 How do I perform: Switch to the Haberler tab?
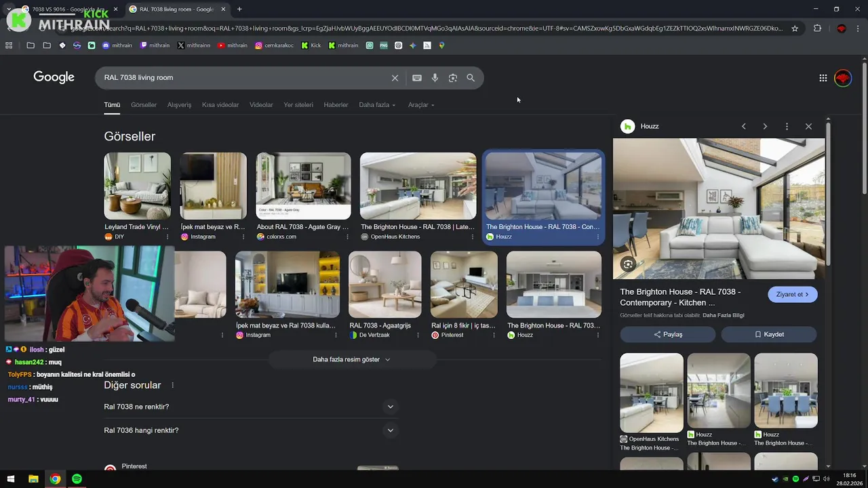click(336, 105)
